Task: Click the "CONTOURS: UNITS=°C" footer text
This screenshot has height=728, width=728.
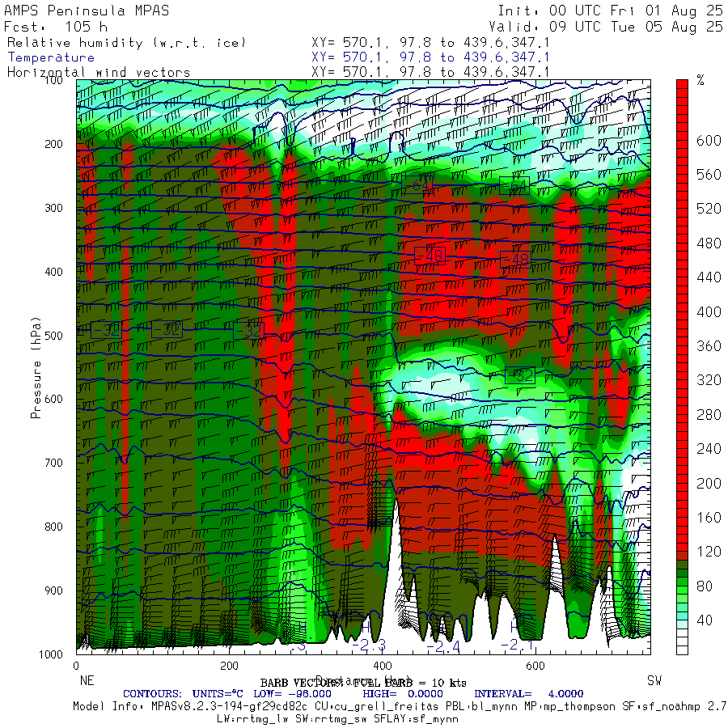Action: [183, 694]
